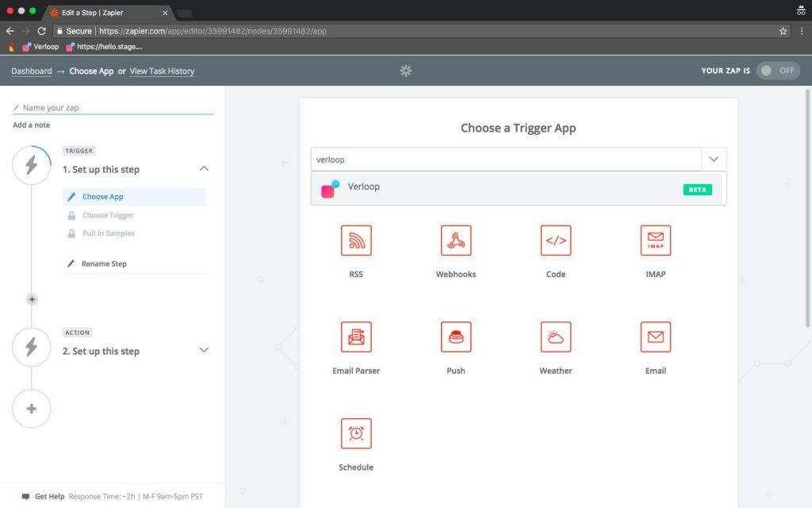Choose the Email Parser app icon
This screenshot has height=508, width=812.
[356, 337]
